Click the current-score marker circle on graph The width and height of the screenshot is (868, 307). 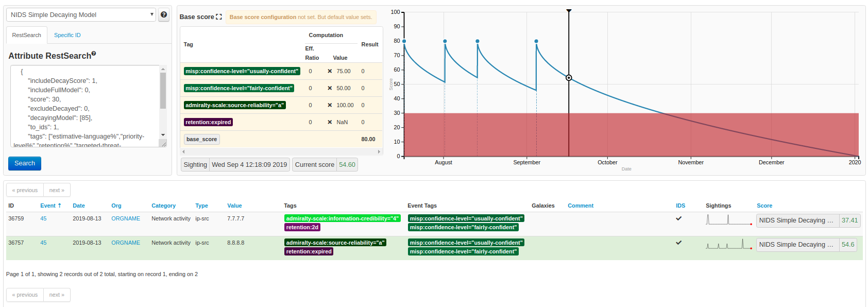[569, 78]
